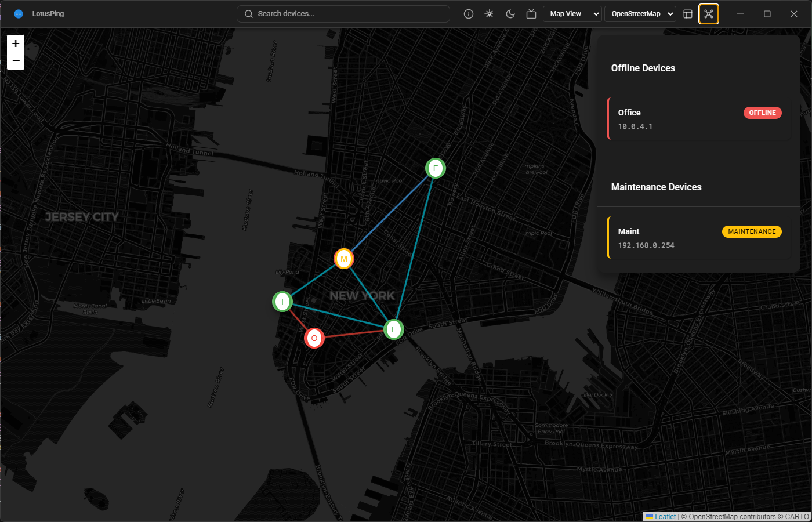The height and width of the screenshot is (522, 812).
Task: Click the Search devices field
Action: tap(343, 14)
